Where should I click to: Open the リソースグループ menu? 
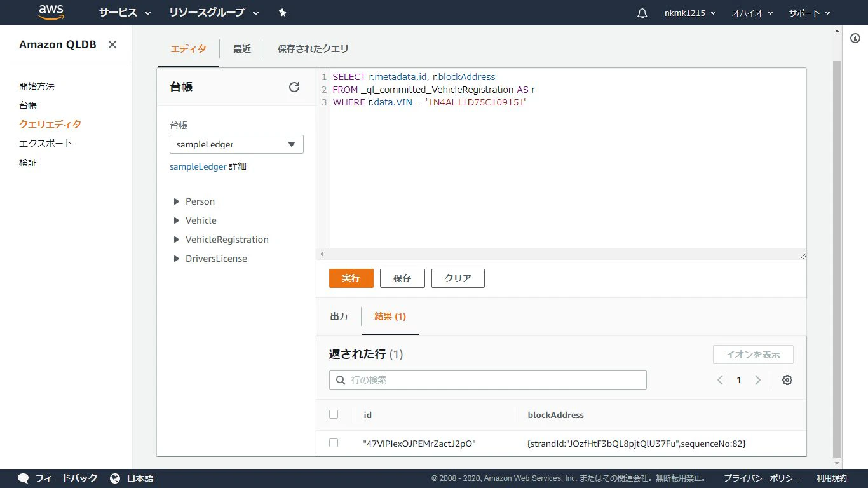214,13
